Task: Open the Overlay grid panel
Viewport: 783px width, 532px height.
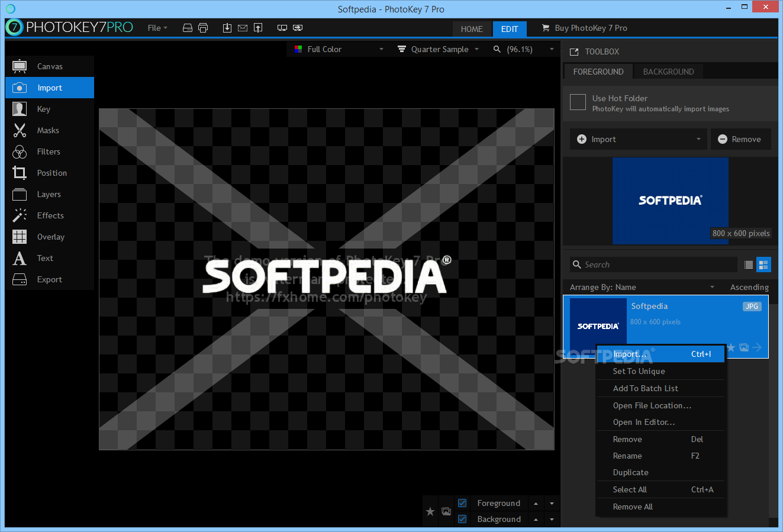Action: pyautogui.click(x=50, y=237)
